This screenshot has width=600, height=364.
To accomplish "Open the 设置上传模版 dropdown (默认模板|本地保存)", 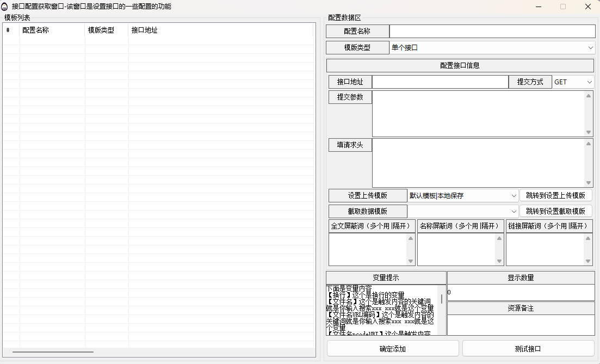I will pyautogui.click(x=462, y=195).
